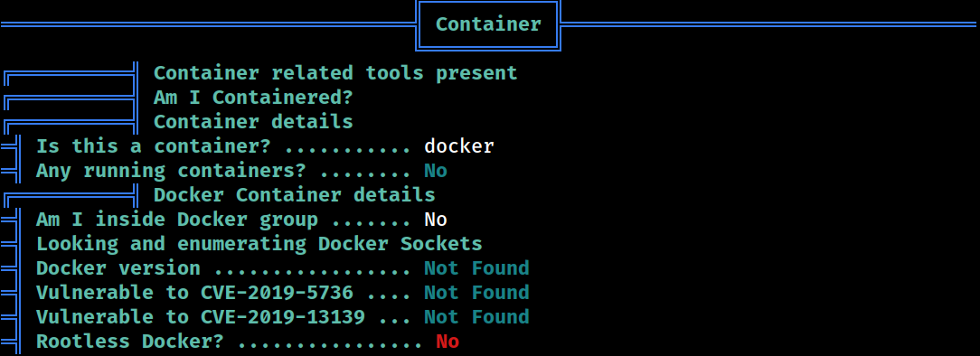Click the 'Am I Containered?' heading
The image size is (980, 356).
tap(253, 98)
